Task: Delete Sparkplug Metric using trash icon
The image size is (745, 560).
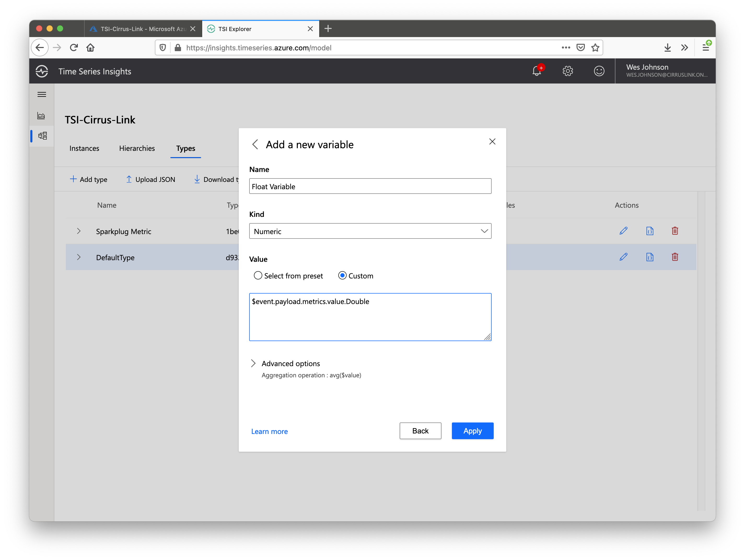Action: [675, 231]
